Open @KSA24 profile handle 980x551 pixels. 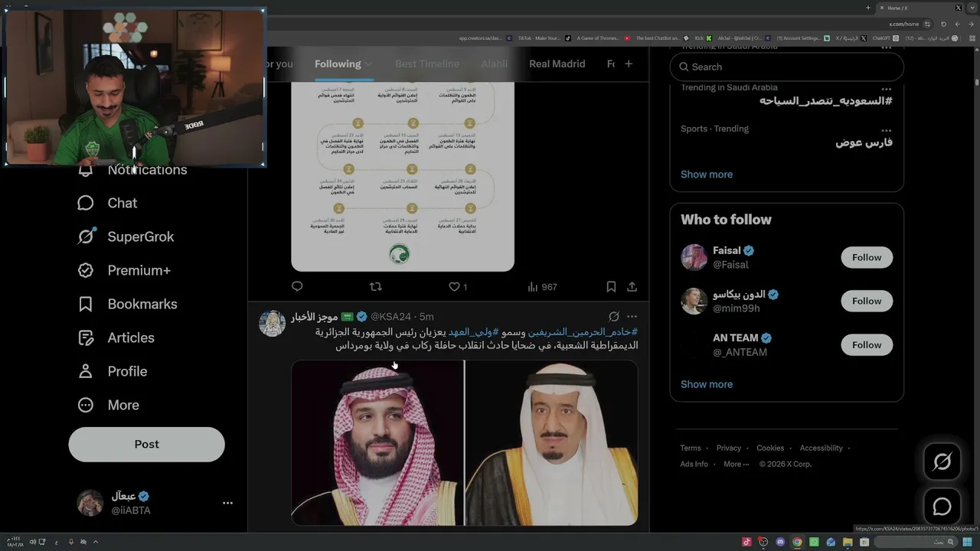(391, 316)
